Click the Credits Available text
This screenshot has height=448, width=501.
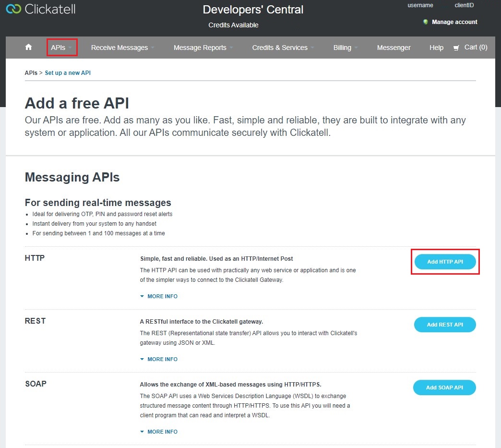233,25
